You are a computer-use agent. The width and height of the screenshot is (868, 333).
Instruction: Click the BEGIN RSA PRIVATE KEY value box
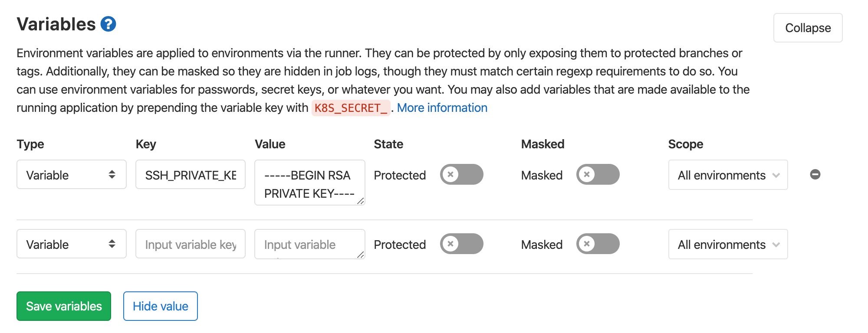(310, 183)
